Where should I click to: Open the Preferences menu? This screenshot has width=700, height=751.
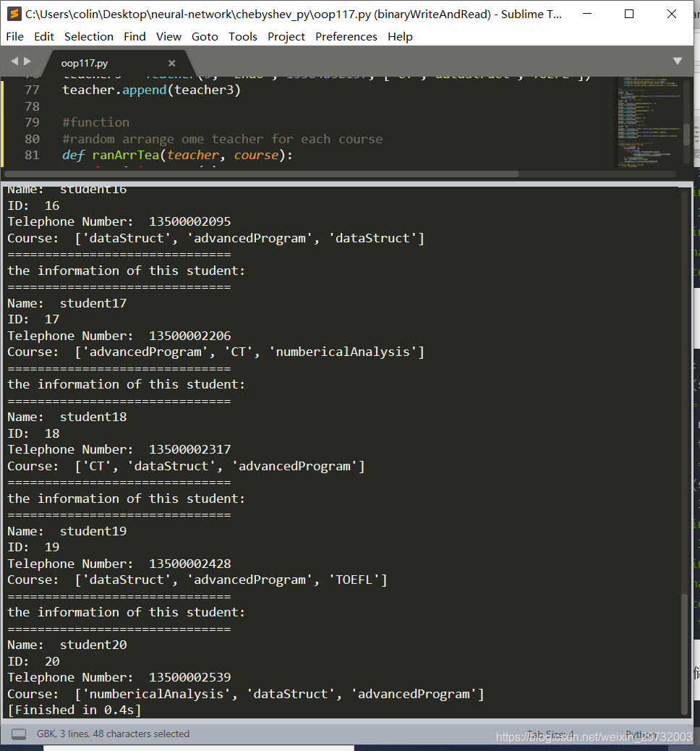coord(346,36)
